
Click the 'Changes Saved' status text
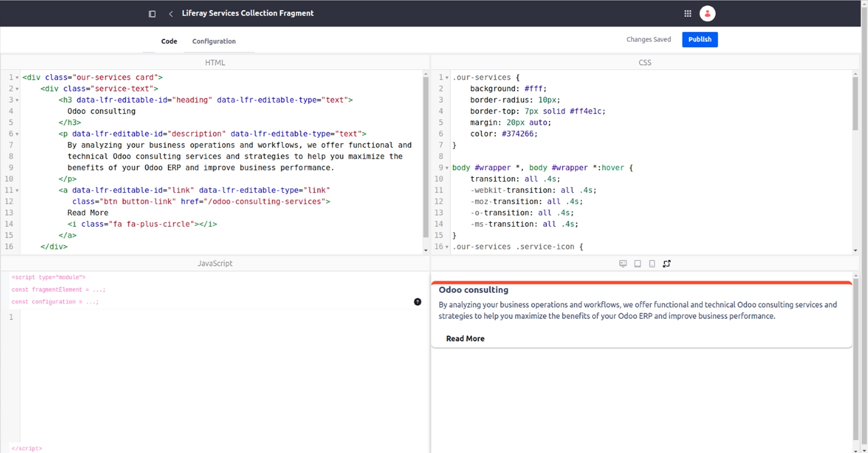(649, 40)
